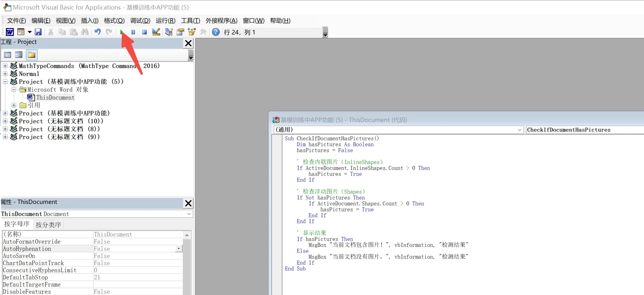Run the macro with the green play icon
The height and width of the screenshot is (295, 644).
pos(122,32)
